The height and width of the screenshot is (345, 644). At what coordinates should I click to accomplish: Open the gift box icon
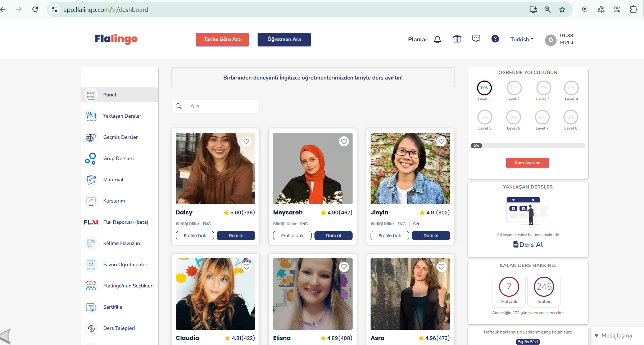pos(457,39)
